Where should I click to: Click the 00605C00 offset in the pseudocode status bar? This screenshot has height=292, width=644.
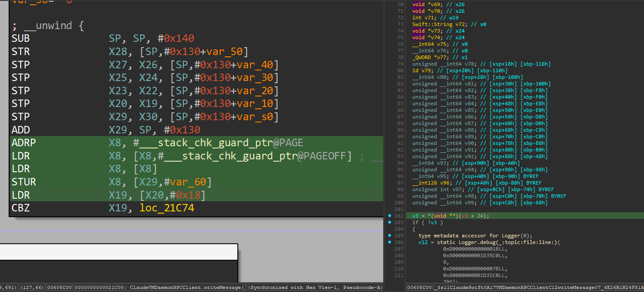418,288
